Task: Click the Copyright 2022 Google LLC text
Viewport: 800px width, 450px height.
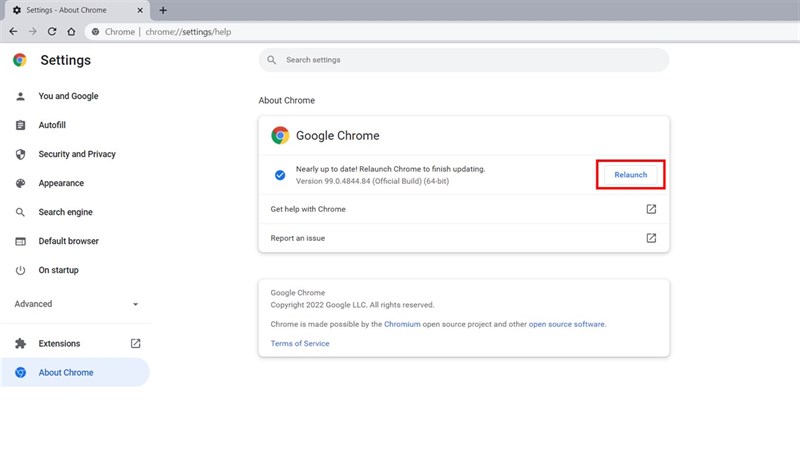Action: (352, 305)
